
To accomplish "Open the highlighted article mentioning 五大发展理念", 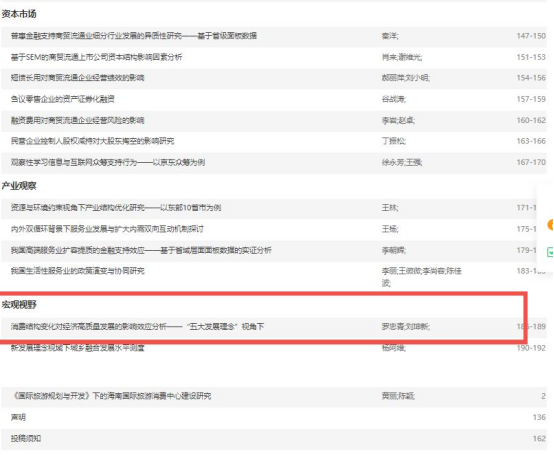I will (137, 326).
